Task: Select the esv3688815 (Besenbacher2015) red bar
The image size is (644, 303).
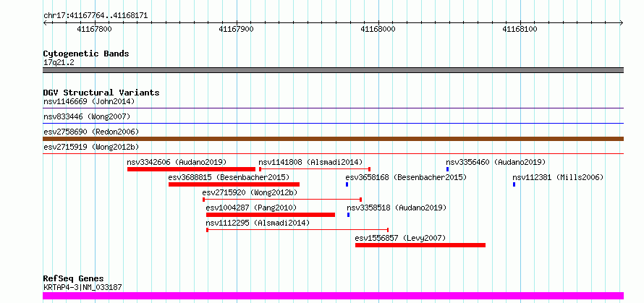Action: coord(234,184)
